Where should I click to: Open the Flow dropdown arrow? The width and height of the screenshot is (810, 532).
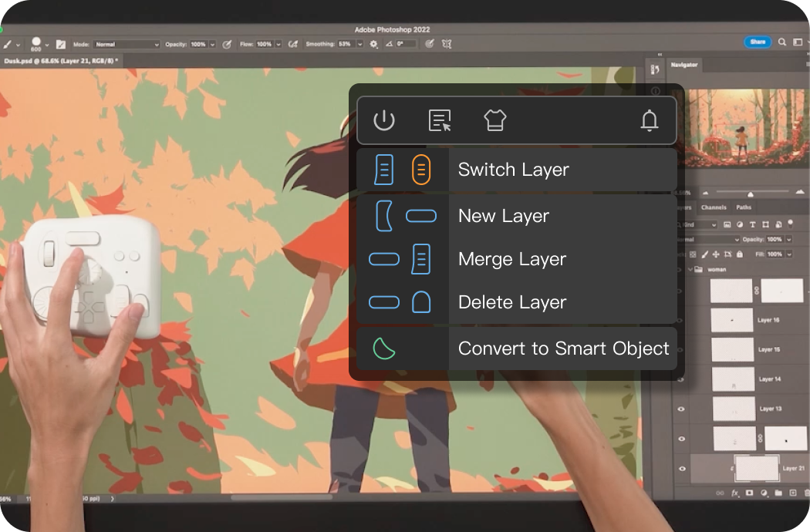coord(278,44)
